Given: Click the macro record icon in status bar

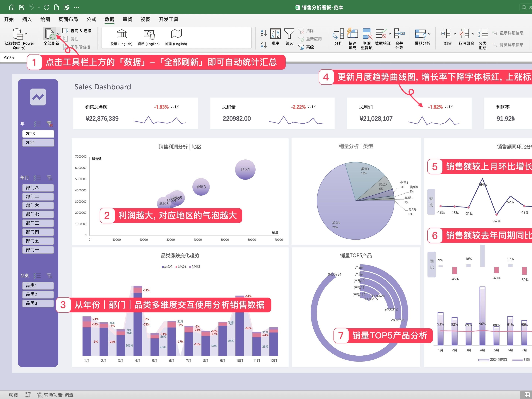Looking at the screenshot, I should coord(28,395).
